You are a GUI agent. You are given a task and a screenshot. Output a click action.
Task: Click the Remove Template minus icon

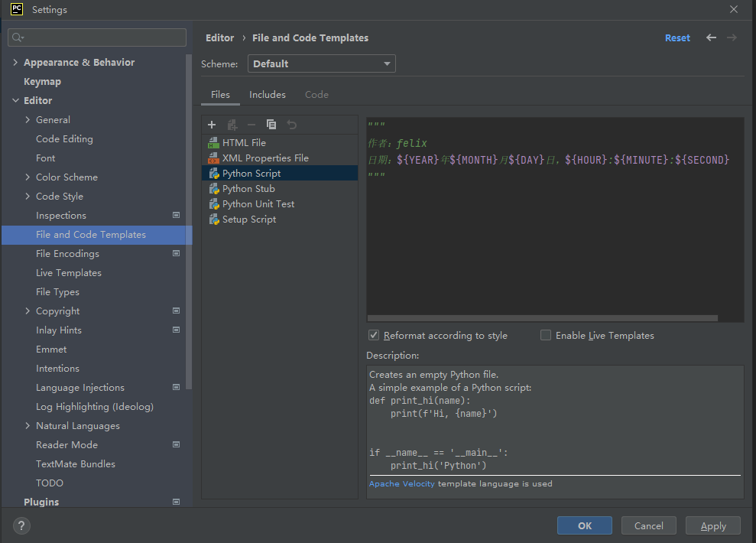pyautogui.click(x=251, y=125)
